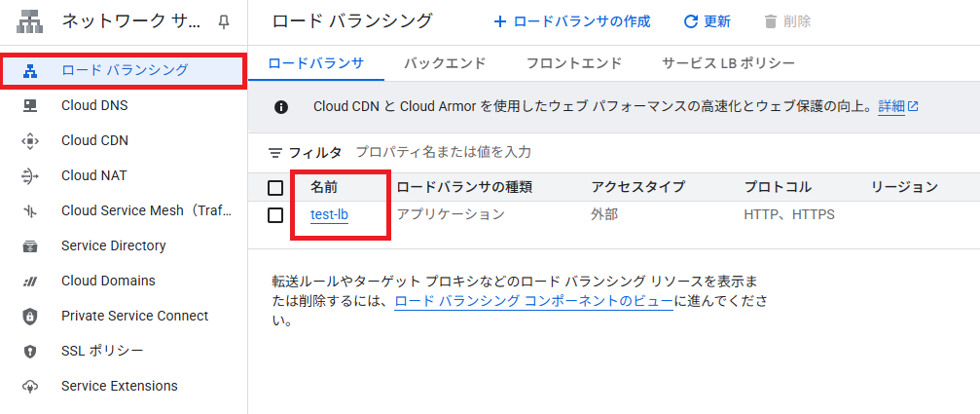Click the 更新 refresh button
Image resolution: width=980 pixels, height=414 pixels.
(x=707, y=21)
